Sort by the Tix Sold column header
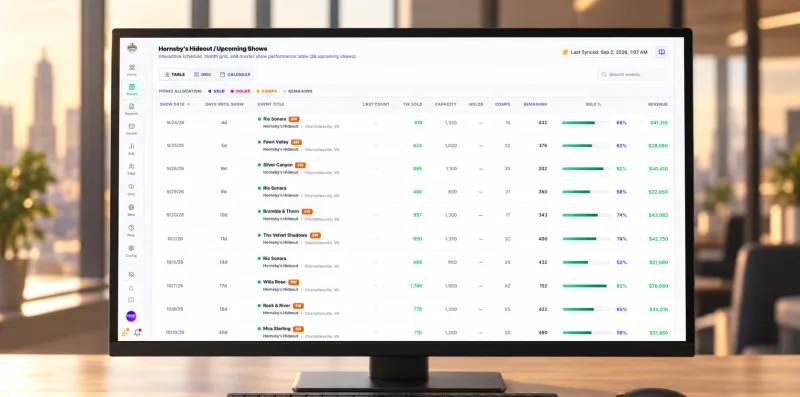The height and width of the screenshot is (397, 800). (x=413, y=105)
